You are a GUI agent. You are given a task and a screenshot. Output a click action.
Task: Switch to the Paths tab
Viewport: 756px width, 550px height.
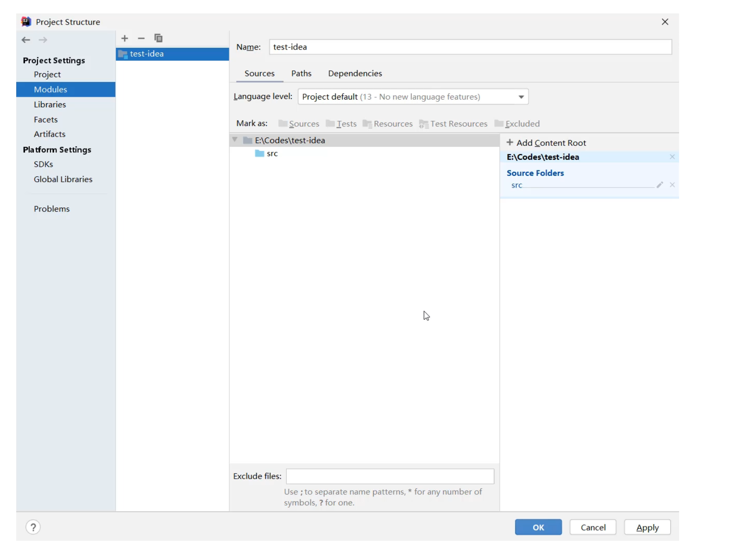[301, 74]
